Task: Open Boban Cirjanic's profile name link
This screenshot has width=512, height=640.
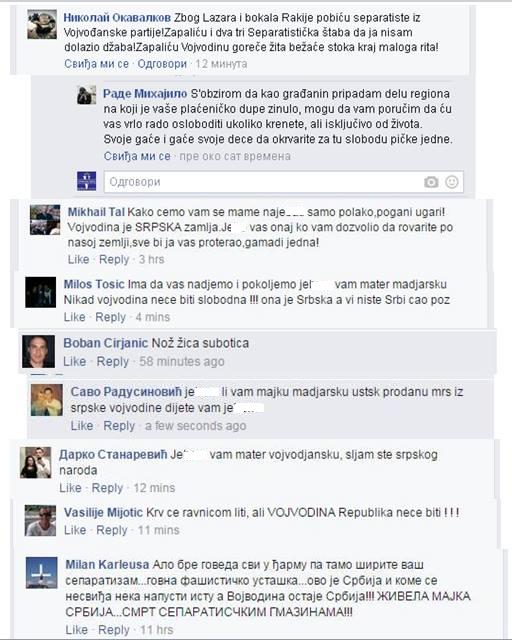Action: [105, 343]
